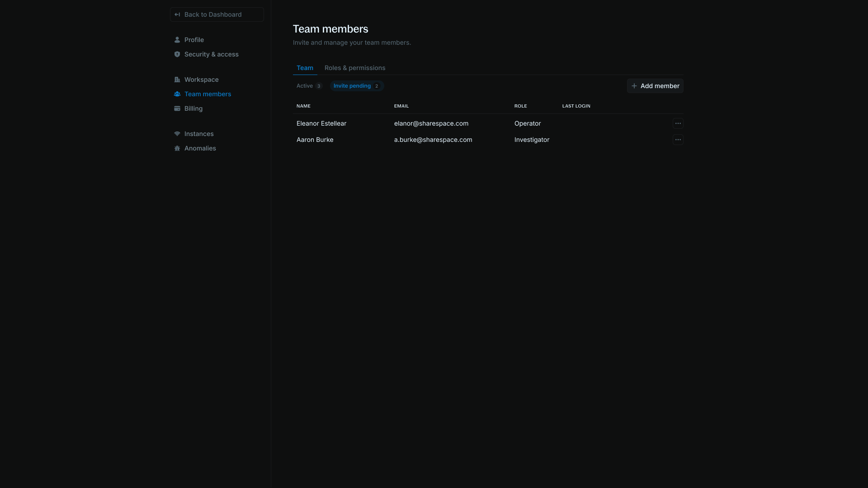Screen dimensions: 868x488
Task: Click the Add member button
Action: pyautogui.click(x=655, y=86)
